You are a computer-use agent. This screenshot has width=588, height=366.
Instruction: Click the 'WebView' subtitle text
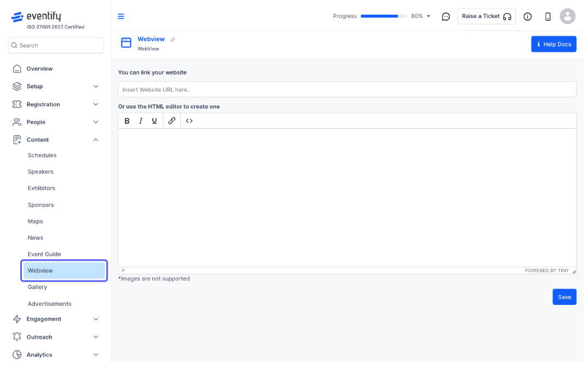coord(148,49)
